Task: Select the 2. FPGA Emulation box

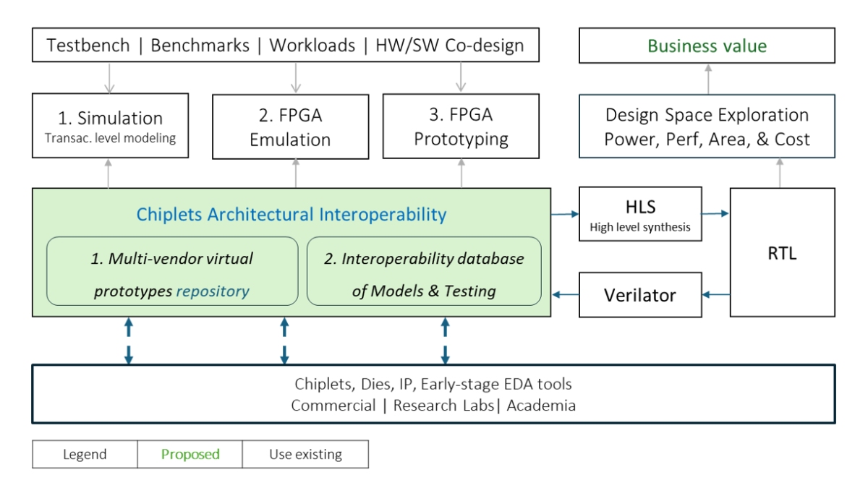Action: click(290, 127)
